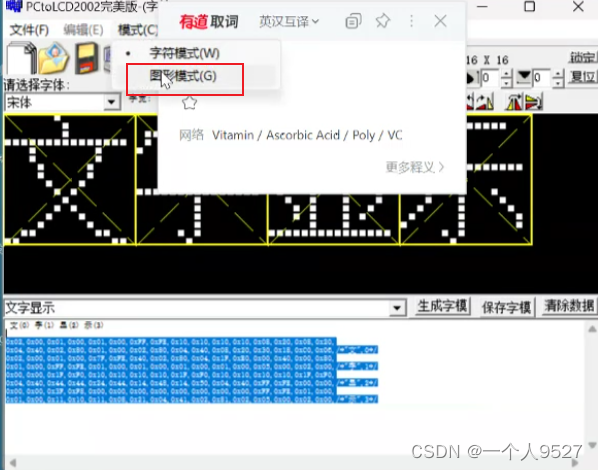Viewport: 598px width, 470px height.
Task: Select 字符模式(W) radio menu option
Action: pos(184,53)
